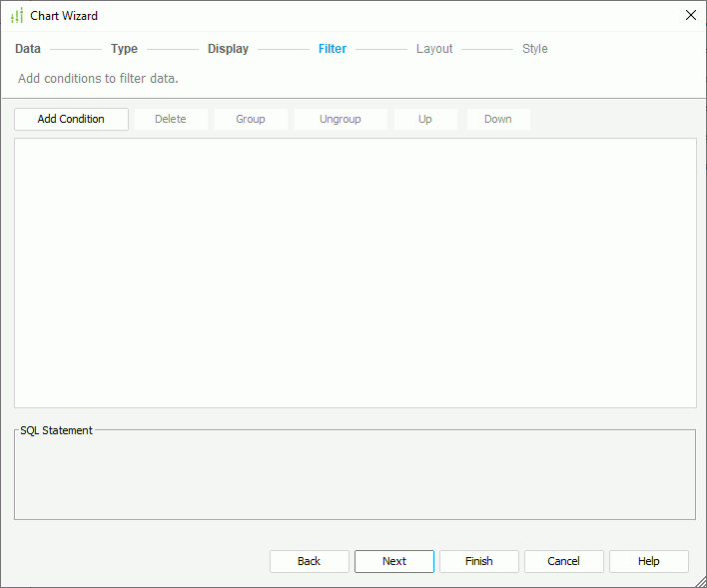The width and height of the screenshot is (707, 588).
Task: Select the Filter step
Action: [333, 49]
